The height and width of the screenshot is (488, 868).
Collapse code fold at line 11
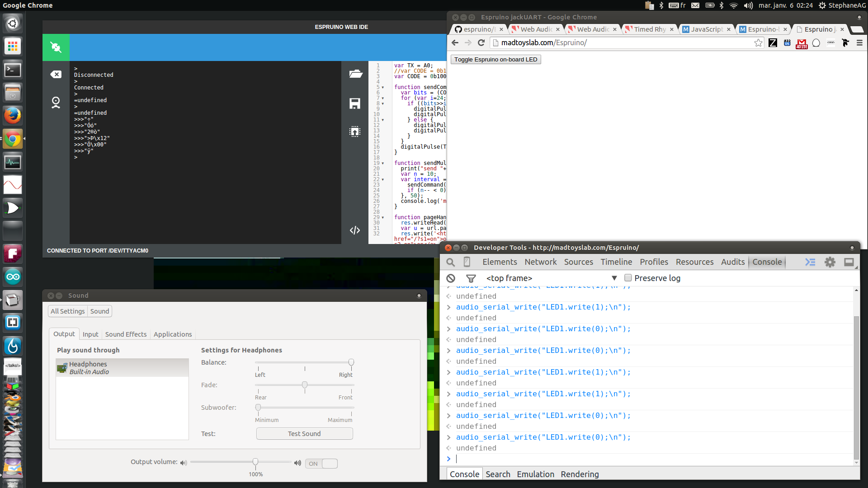pos(383,120)
